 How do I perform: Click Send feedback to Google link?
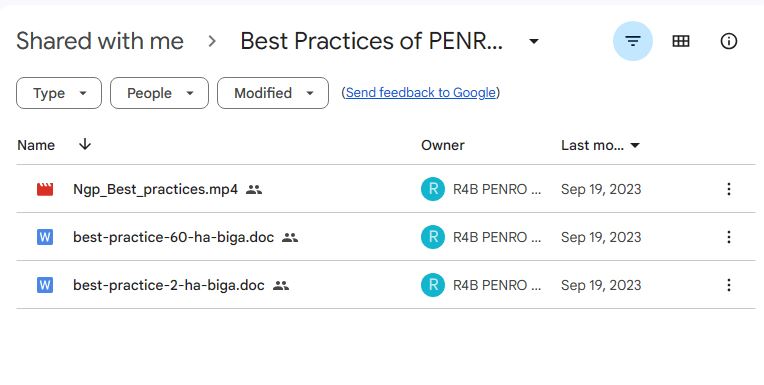pyautogui.click(x=420, y=93)
